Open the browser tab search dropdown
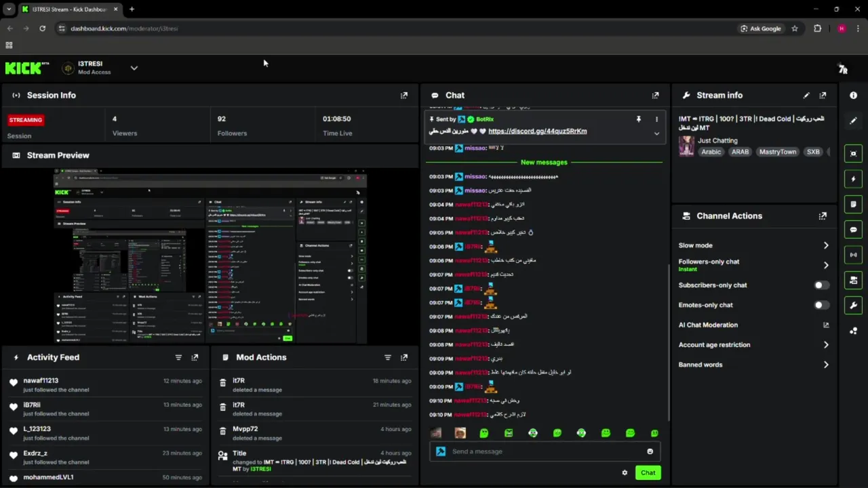The width and height of the screenshot is (868, 488). (x=9, y=9)
